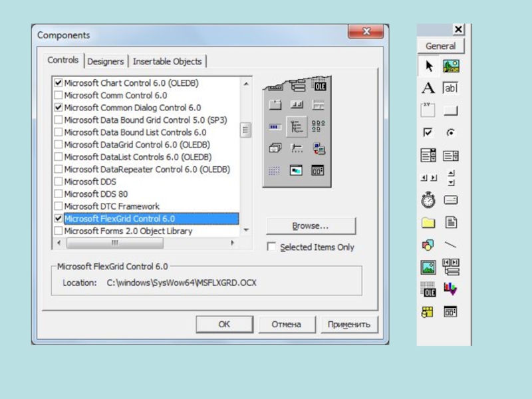Screen dimensions: 532x399
Task: Choose the TextBox control in the toolbox
Action: [451, 88]
